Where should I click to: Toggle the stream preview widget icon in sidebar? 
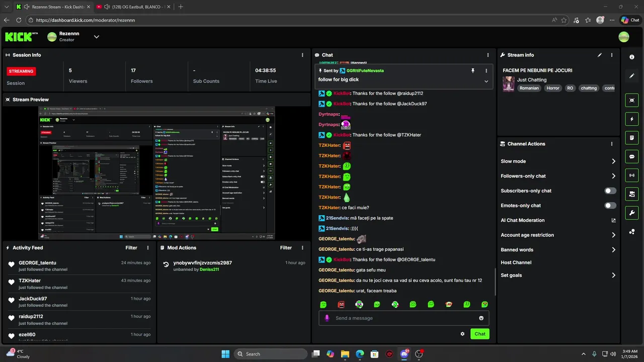point(632,100)
